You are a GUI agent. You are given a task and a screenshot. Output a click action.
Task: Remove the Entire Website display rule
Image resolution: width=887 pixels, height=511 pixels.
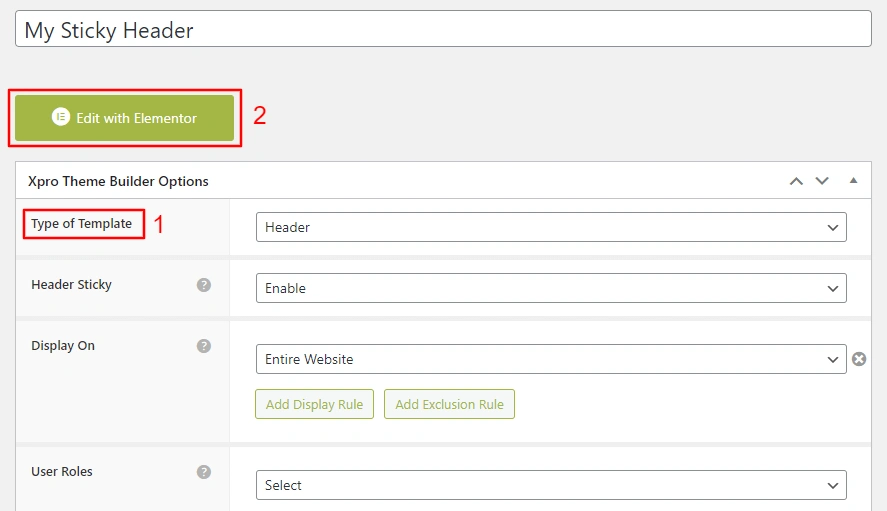pyautogui.click(x=859, y=359)
